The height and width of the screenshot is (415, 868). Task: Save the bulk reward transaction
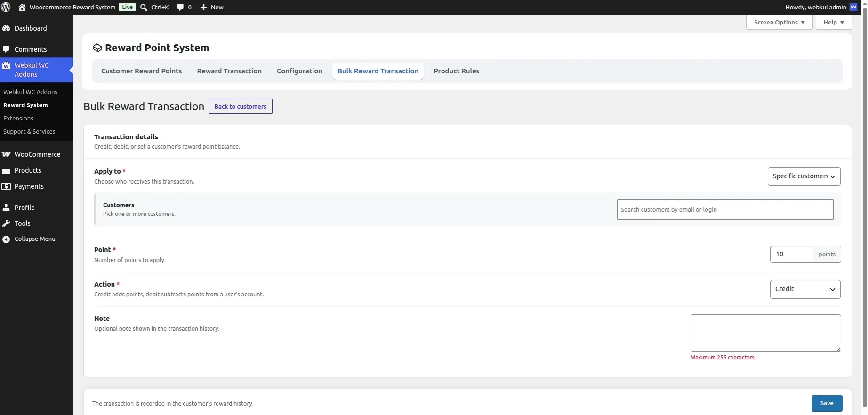(827, 403)
